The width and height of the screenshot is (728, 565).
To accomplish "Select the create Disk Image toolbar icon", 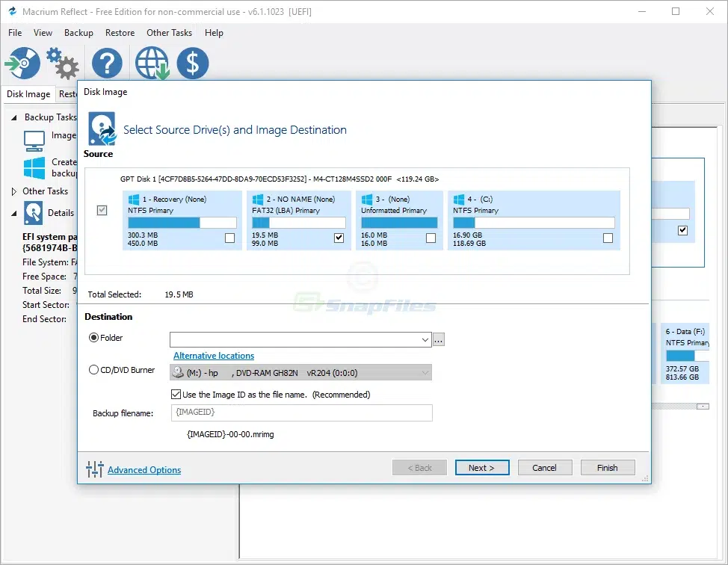I will (22, 64).
